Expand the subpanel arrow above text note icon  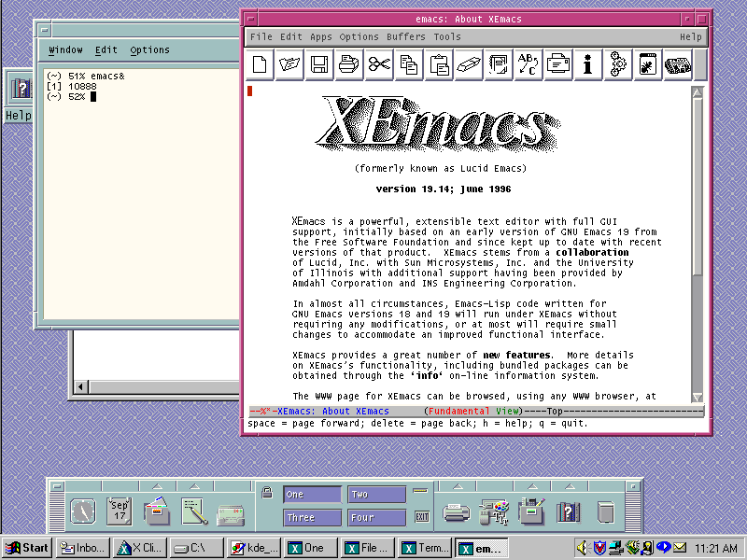pos(195,486)
